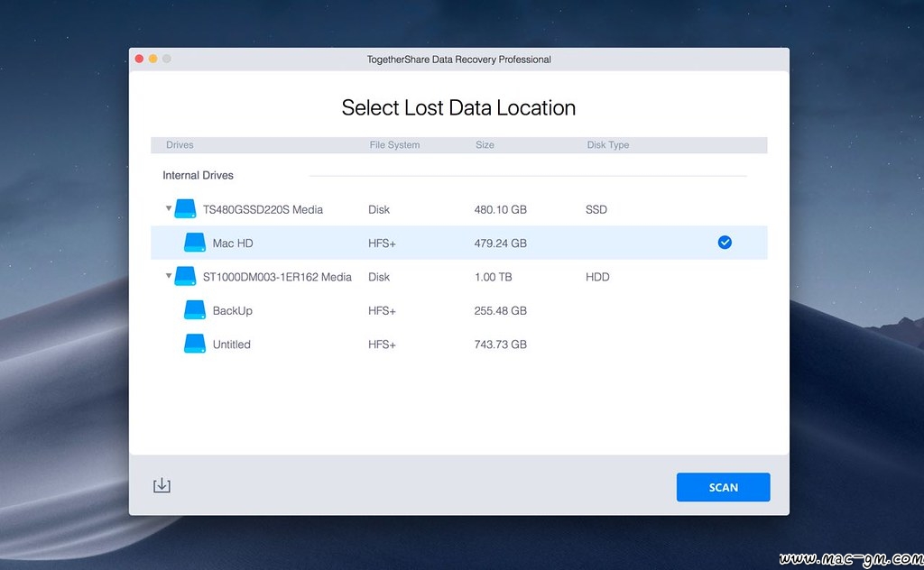
Task: Click Disk in the ST1000DM003-1ER162 Media row
Action: pos(379,277)
